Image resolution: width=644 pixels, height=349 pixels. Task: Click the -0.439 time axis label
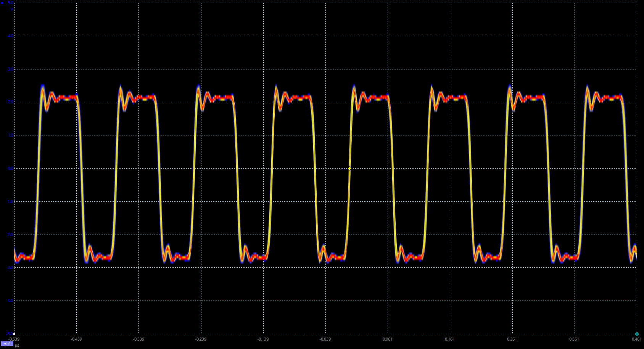click(x=76, y=339)
